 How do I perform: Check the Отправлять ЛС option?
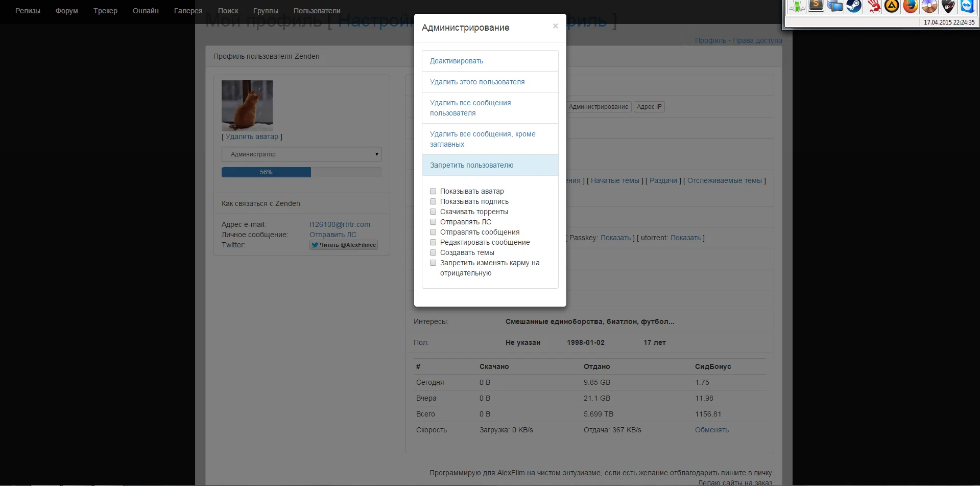click(433, 222)
